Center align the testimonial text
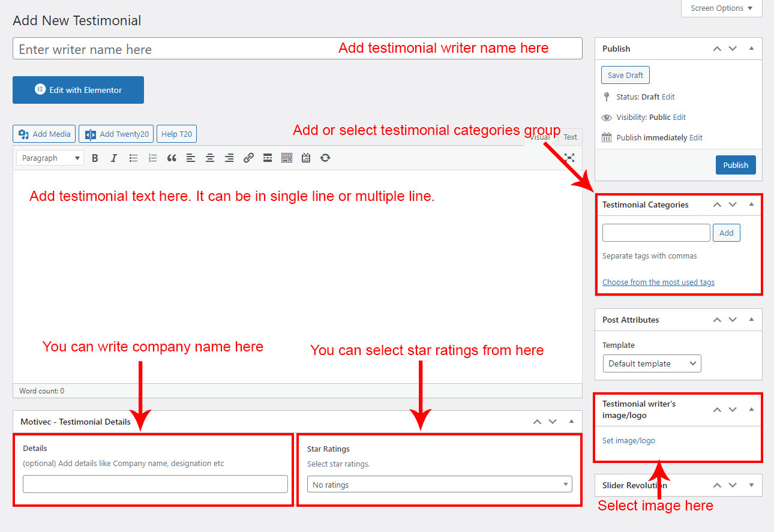The width and height of the screenshot is (774, 532). coord(210,158)
